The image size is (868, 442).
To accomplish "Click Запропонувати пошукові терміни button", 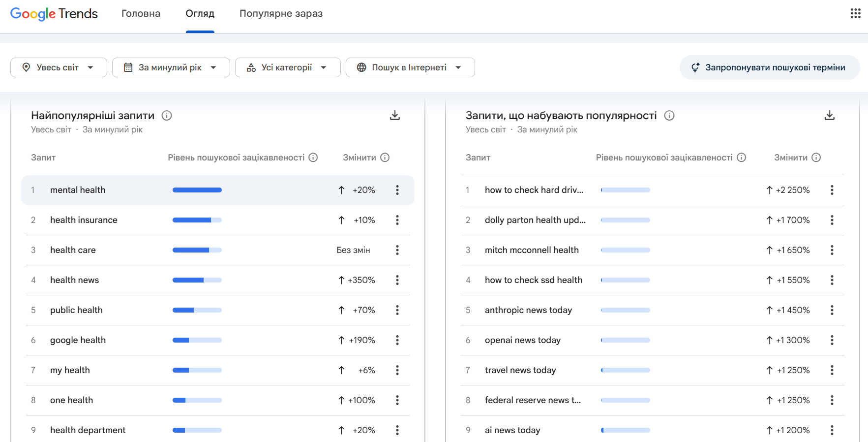I will (770, 67).
